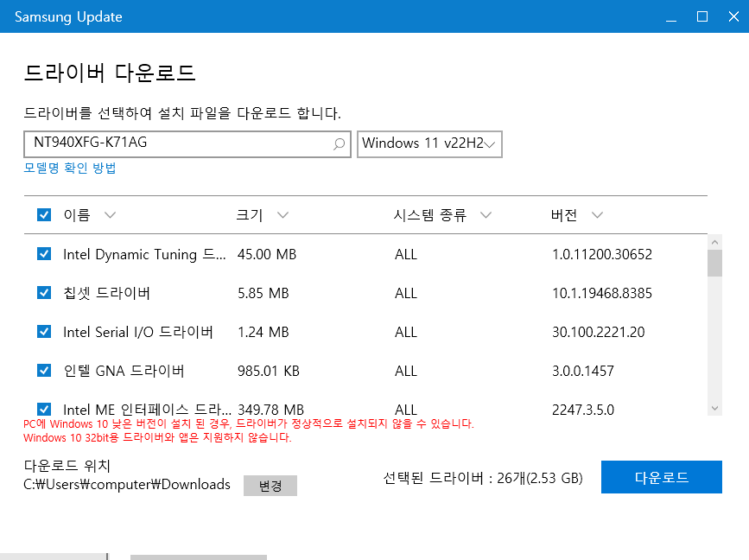Select Intel Serial I/O 드라이버 row text
The height and width of the screenshot is (560, 749).
(138, 332)
